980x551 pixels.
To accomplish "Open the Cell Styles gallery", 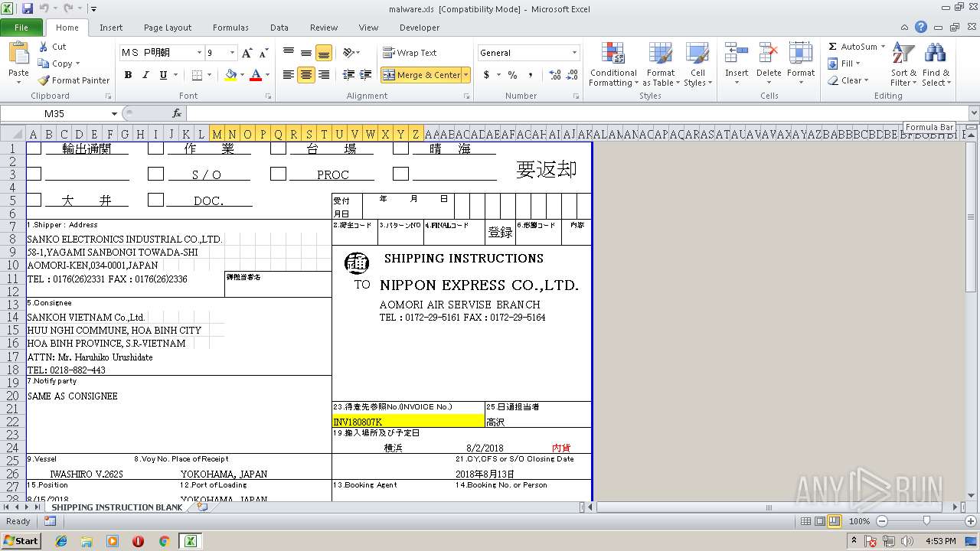I will (697, 65).
